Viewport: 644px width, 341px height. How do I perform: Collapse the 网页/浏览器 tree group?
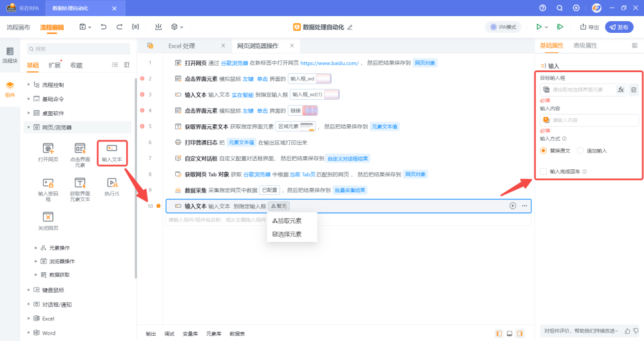point(28,127)
